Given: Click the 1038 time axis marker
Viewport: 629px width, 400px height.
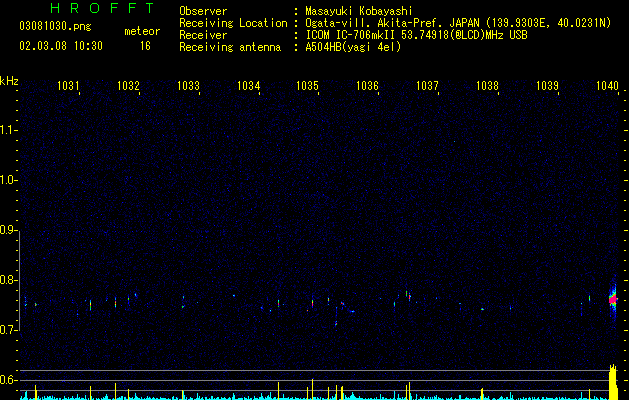Looking at the screenshot, I should 487,85.
